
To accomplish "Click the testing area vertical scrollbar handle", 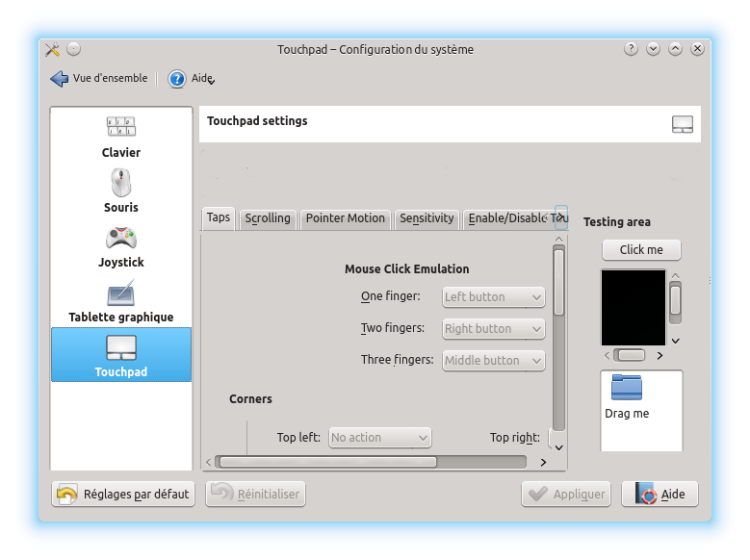I will [675, 300].
